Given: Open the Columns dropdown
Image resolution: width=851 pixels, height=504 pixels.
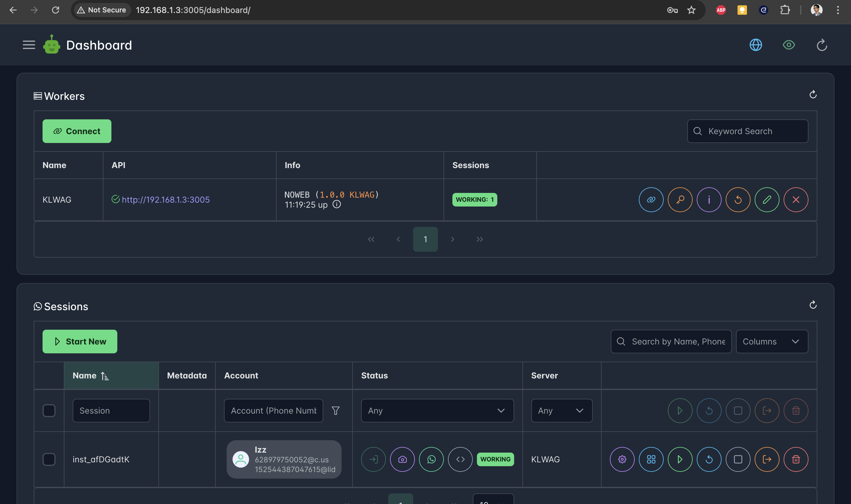Looking at the screenshot, I should [x=772, y=341].
